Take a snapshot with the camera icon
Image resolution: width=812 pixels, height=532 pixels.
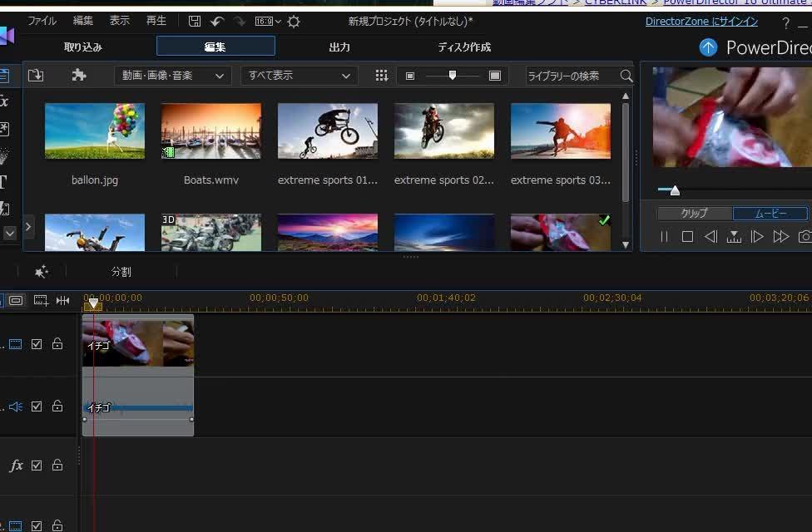[805, 237]
